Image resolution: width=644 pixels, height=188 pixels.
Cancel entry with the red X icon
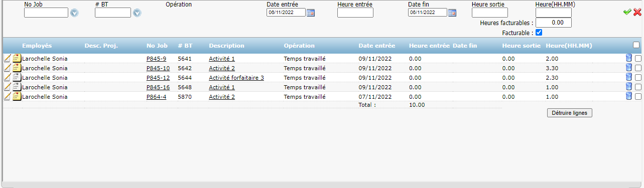pos(637,12)
